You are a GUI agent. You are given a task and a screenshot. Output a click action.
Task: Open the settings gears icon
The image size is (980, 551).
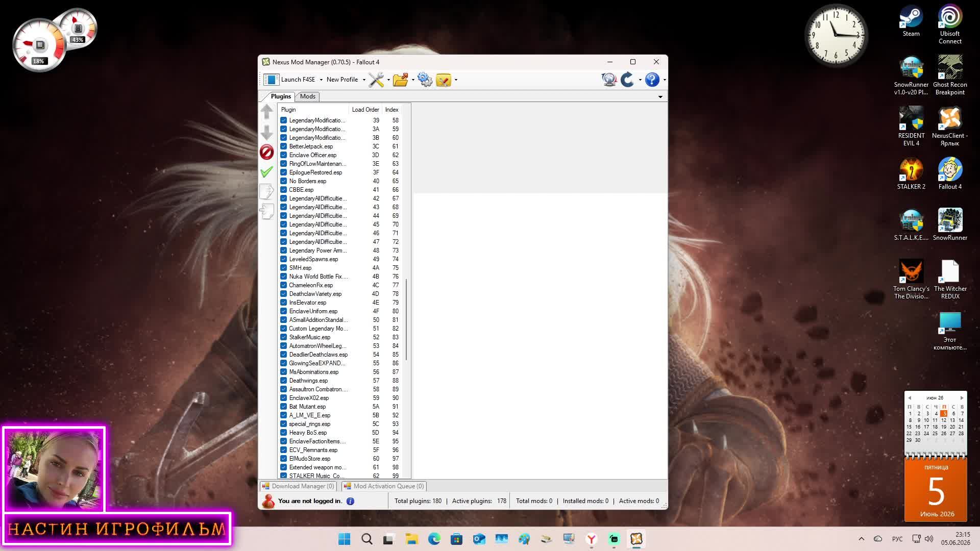(x=425, y=80)
